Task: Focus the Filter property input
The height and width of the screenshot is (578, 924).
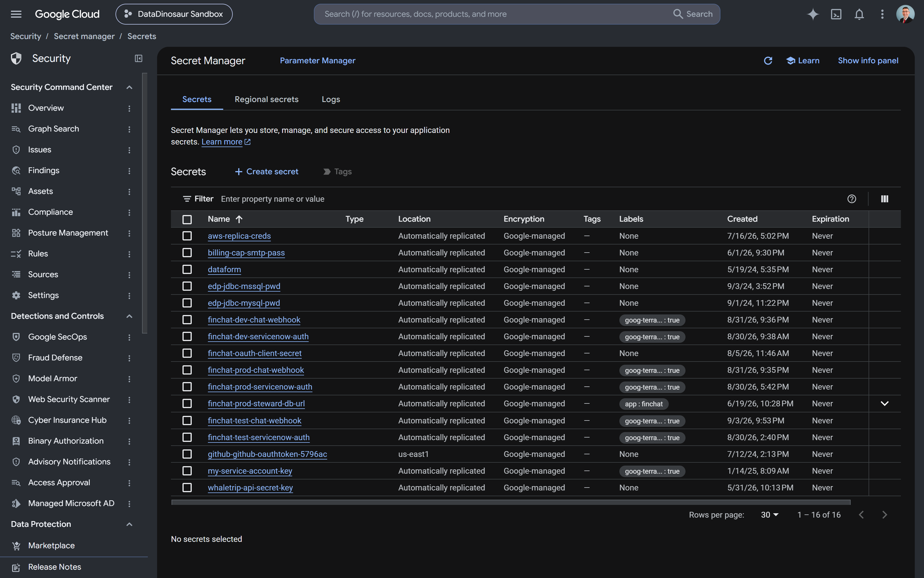Action: 531,199
